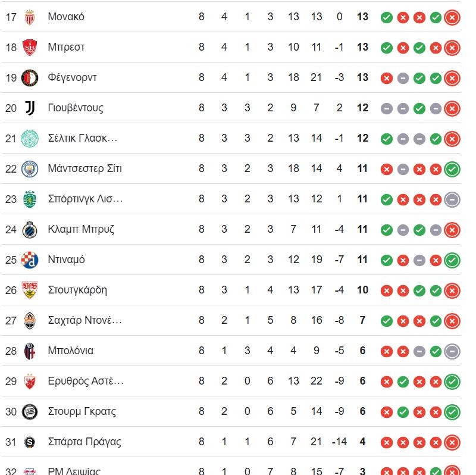This screenshot has height=475, width=476.
Task: Click the Brest club crest icon
Action: coord(30,48)
